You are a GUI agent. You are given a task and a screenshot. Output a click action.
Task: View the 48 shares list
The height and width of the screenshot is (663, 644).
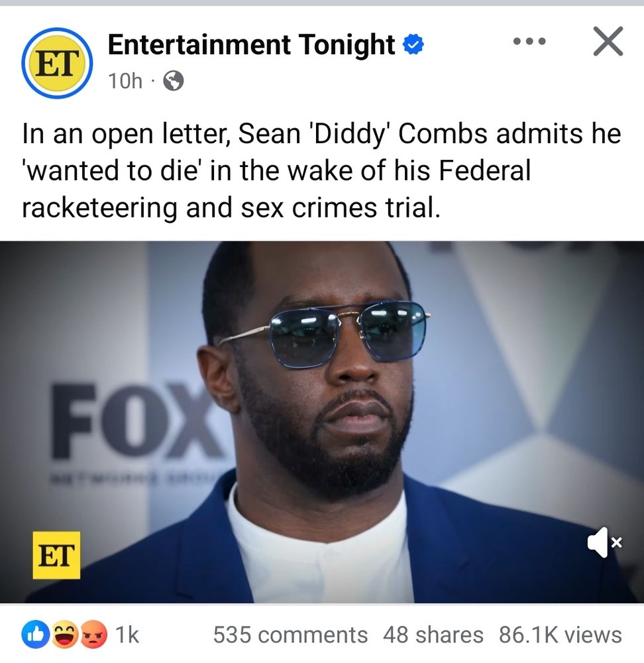pos(433,634)
